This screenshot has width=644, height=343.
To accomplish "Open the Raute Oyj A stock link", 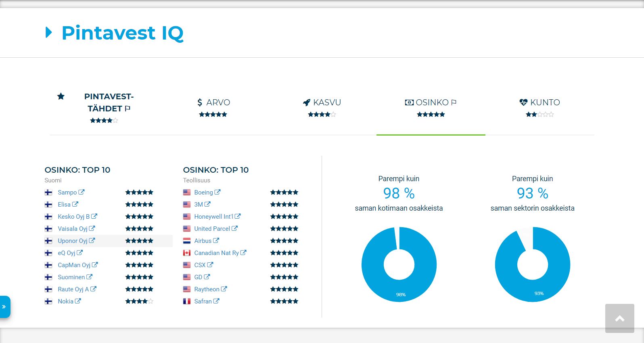I will click(x=77, y=289).
